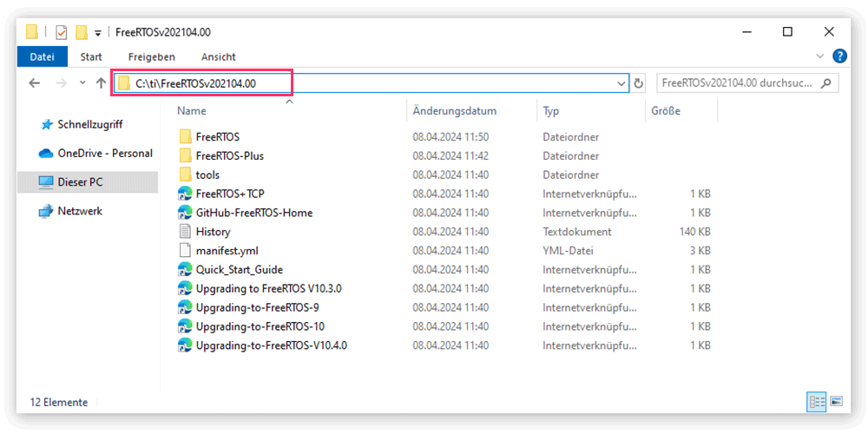Switch to the Ansicht ribbon tab

[x=218, y=56]
